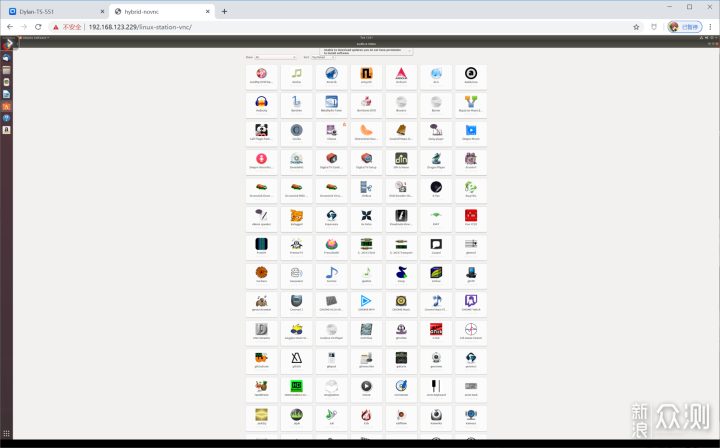Image resolution: width=720 pixels, height=448 pixels.
Task: Open the system tray menu in Ubuntu top bar
Action: (x=708, y=38)
